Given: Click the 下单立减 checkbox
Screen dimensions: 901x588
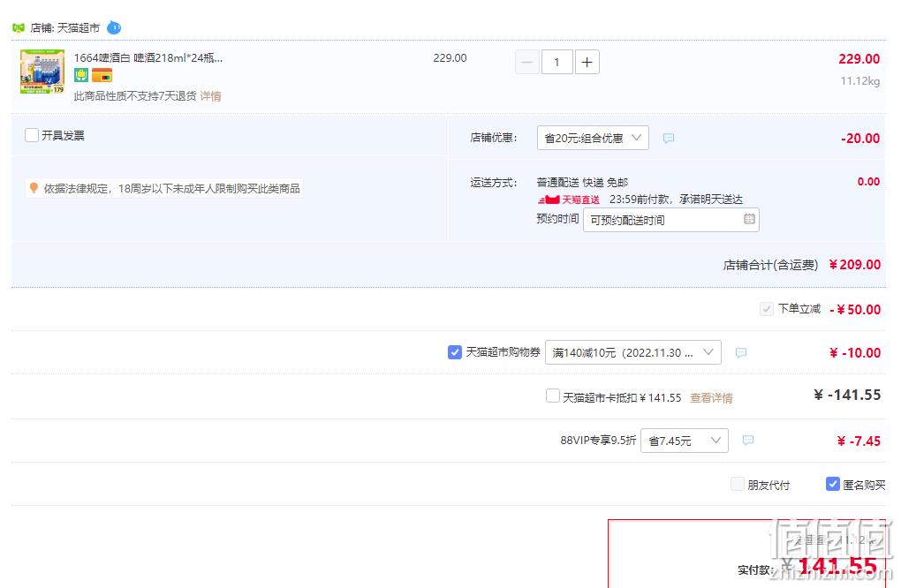Looking at the screenshot, I should tap(766, 309).
